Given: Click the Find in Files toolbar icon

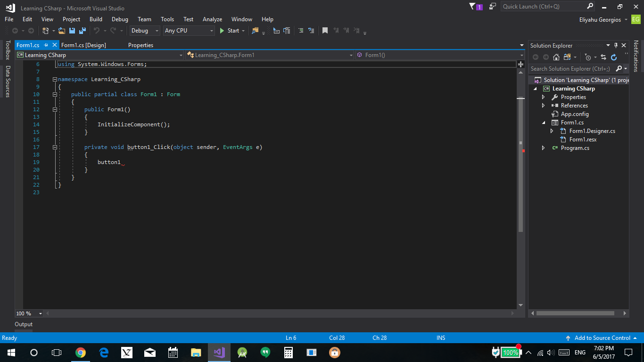Looking at the screenshot, I should [255, 31].
